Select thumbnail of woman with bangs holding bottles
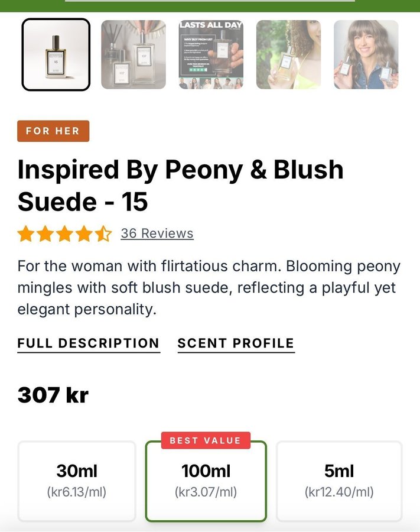 click(x=366, y=54)
